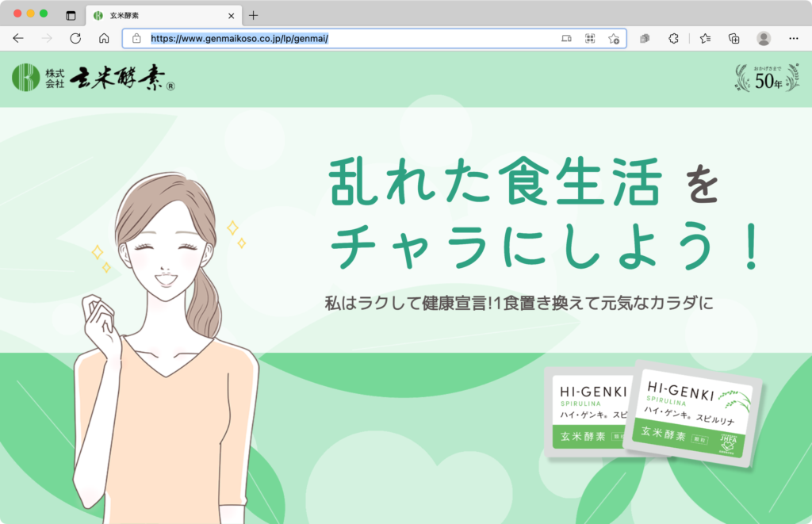The width and height of the screenshot is (812, 524).
Task: Open the Favorites list
Action: tap(705, 38)
